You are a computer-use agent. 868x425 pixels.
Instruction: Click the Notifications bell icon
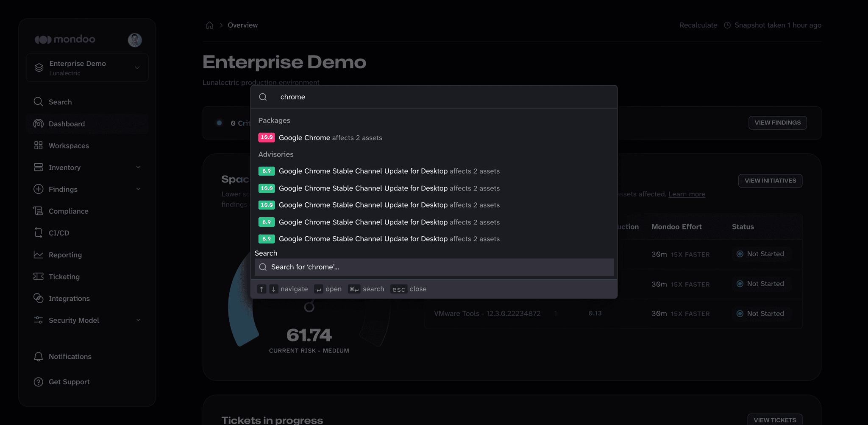38,357
